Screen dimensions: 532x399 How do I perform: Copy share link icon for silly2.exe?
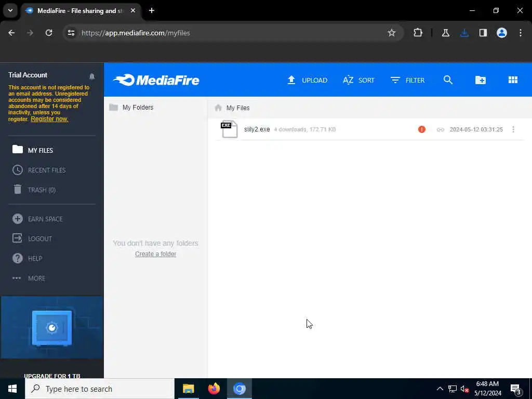coord(441,129)
